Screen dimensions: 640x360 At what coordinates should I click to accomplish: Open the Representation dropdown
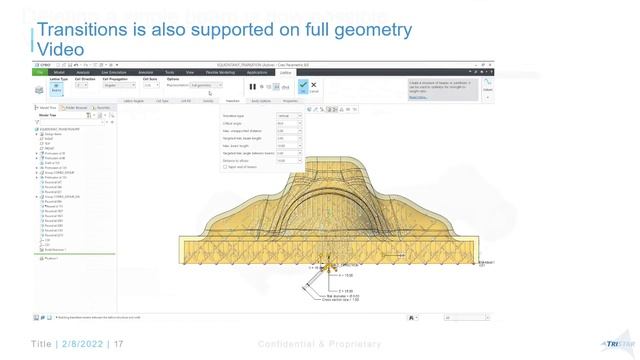point(206,85)
